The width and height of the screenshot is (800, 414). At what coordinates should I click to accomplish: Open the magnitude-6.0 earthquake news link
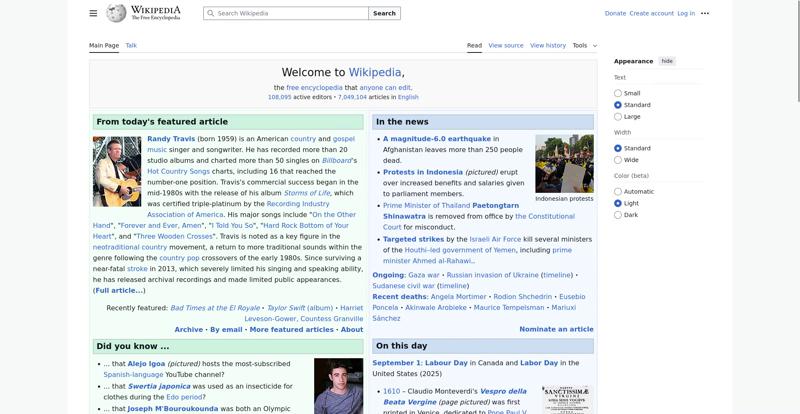click(x=437, y=139)
